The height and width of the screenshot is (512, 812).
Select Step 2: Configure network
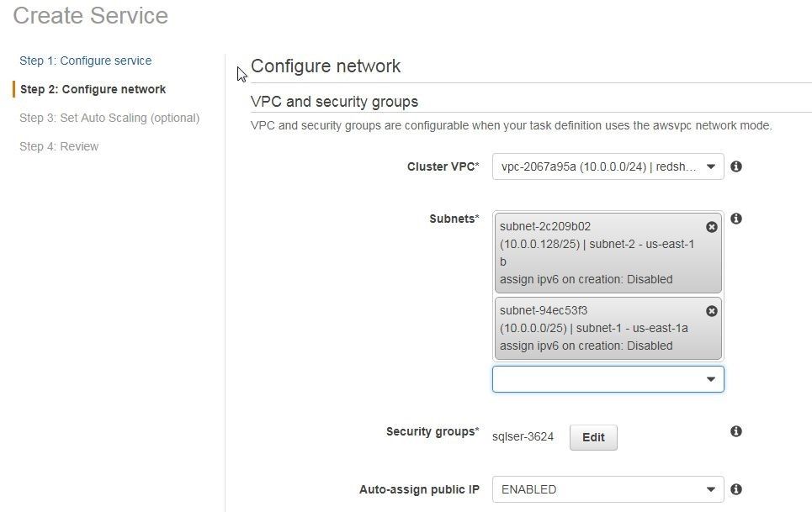click(x=93, y=89)
